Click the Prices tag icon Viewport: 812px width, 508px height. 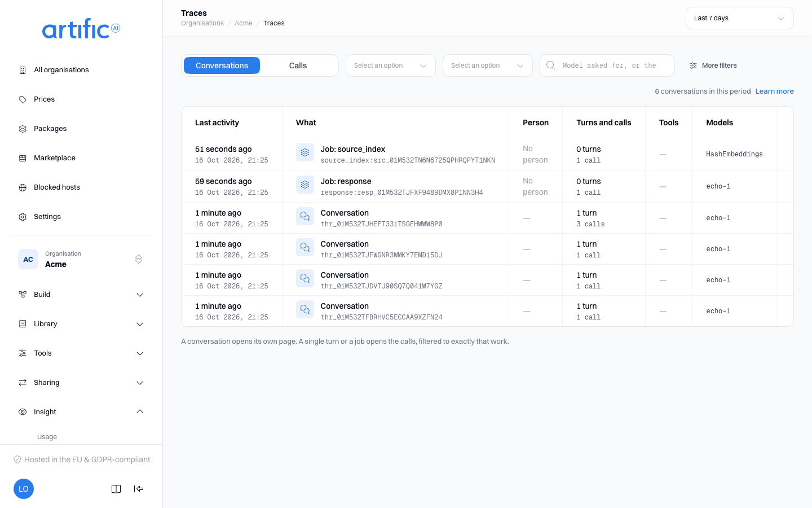tap(23, 99)
